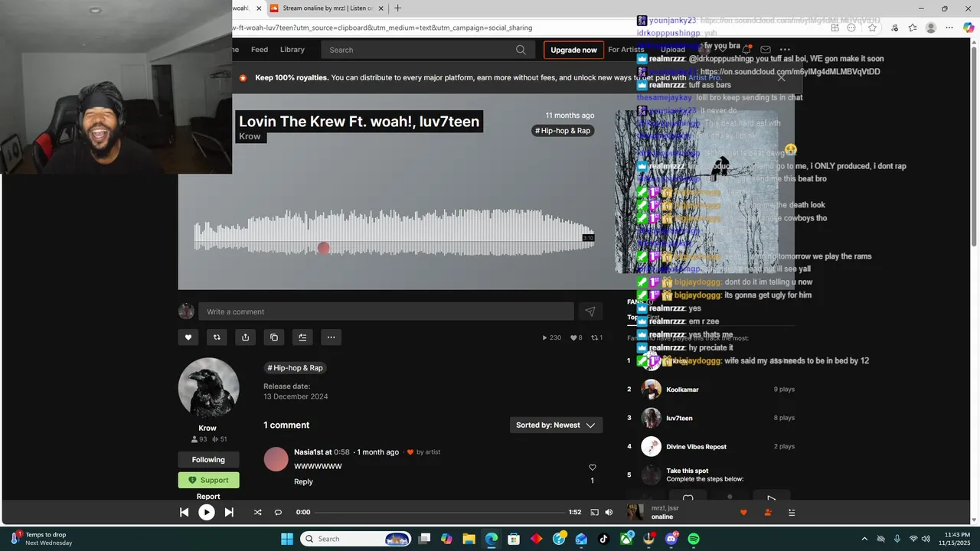Screen dimensions: 980x551
Task: Skip to the next track
Action: (229, 513)
